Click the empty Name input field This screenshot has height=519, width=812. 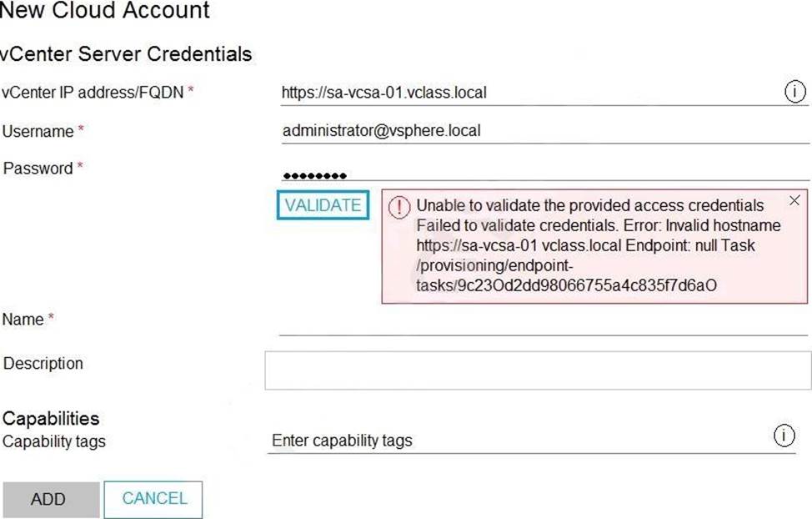tap(544, 322)
